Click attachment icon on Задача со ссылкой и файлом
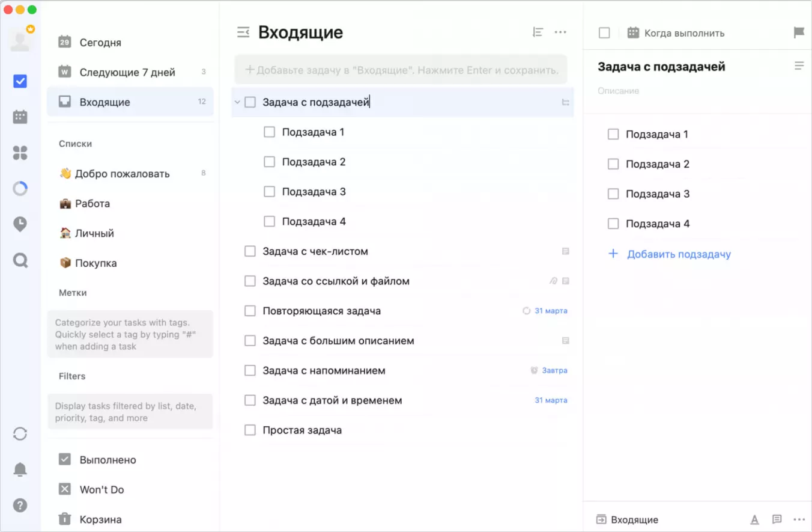Screen dimensions: 812x532 554,281
